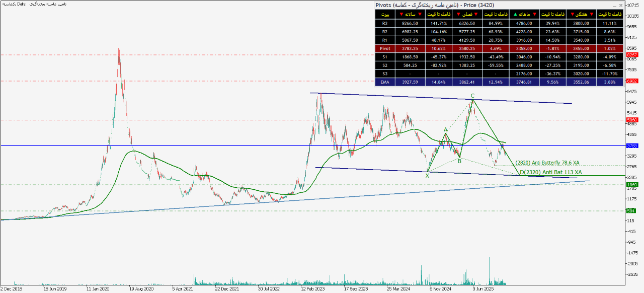
Task: Click red triangle left of هفتگی header
Action: coord(572,14)
